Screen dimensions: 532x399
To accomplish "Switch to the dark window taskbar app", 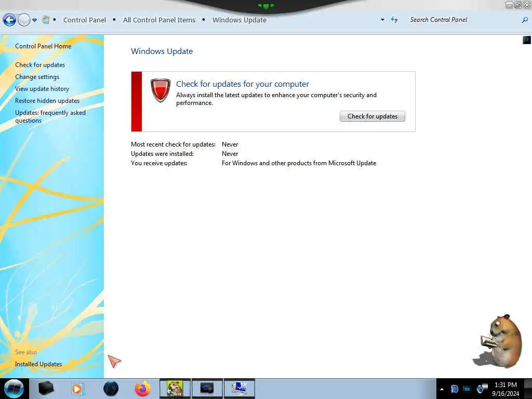I will [x=207, y=389].
